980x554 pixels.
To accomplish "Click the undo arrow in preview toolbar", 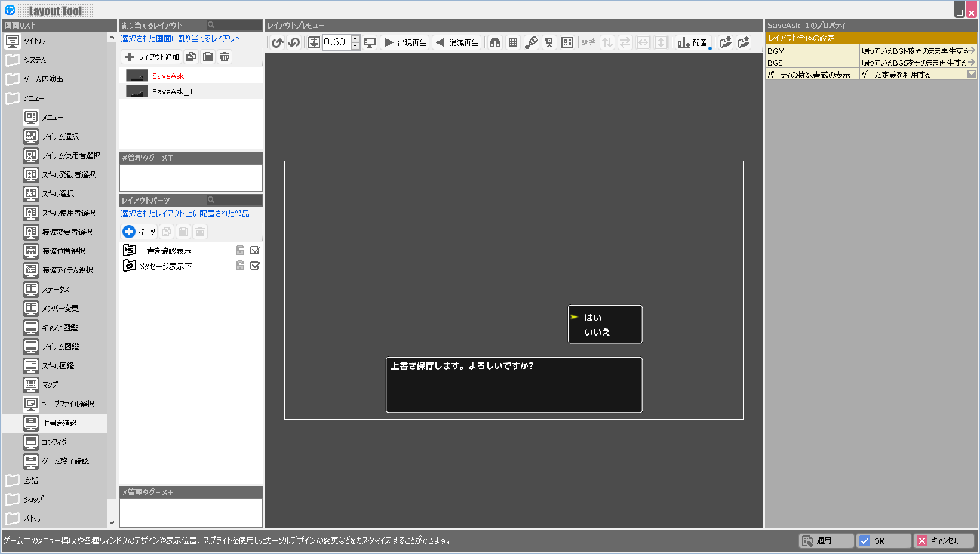I will point(277,42).
